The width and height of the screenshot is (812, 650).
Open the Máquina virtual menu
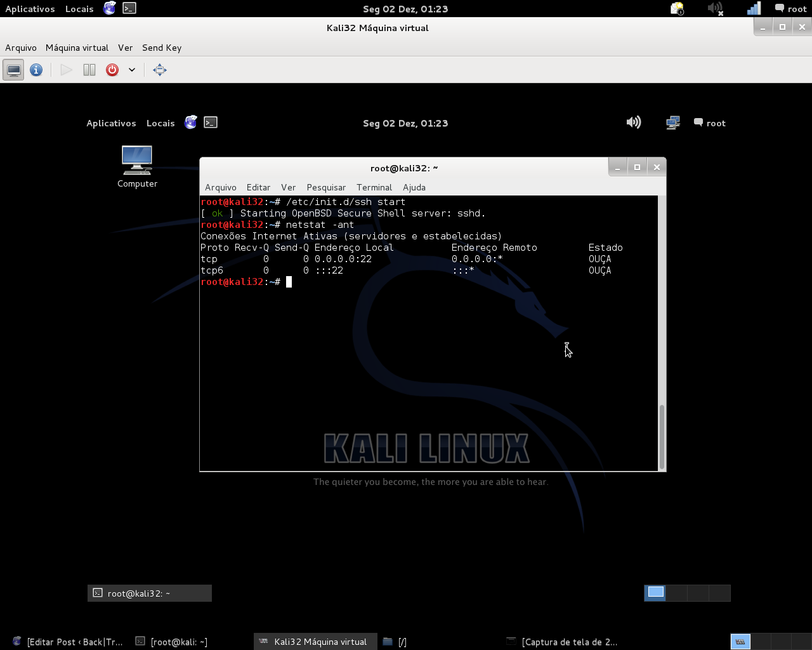coord(77,48)
